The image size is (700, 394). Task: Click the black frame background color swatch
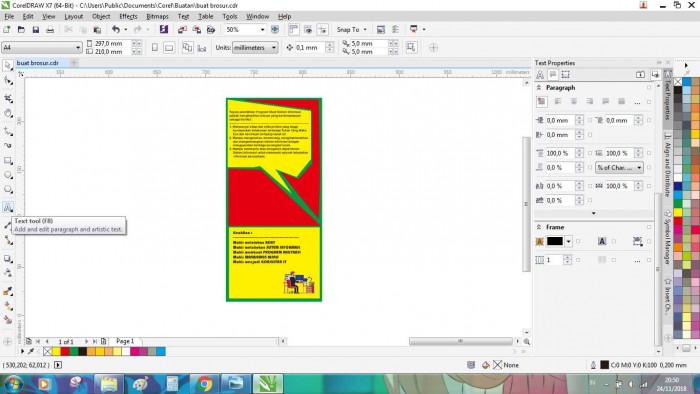pyautogui.click(x=555, y=241)
